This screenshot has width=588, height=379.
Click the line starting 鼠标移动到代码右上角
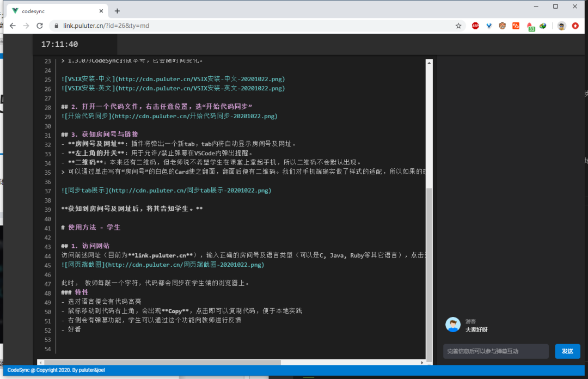coord(181,311)
